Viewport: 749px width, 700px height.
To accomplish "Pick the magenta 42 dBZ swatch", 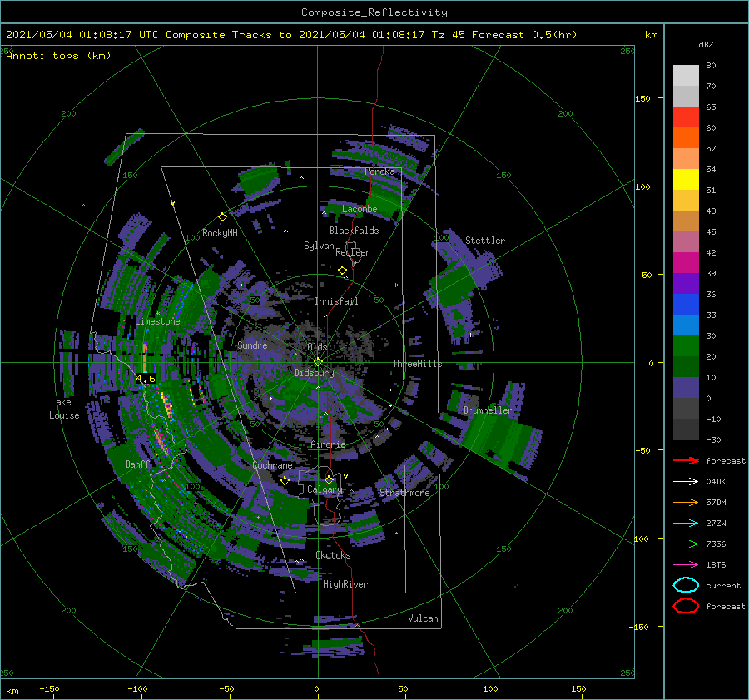I will [x=686, y=262].
